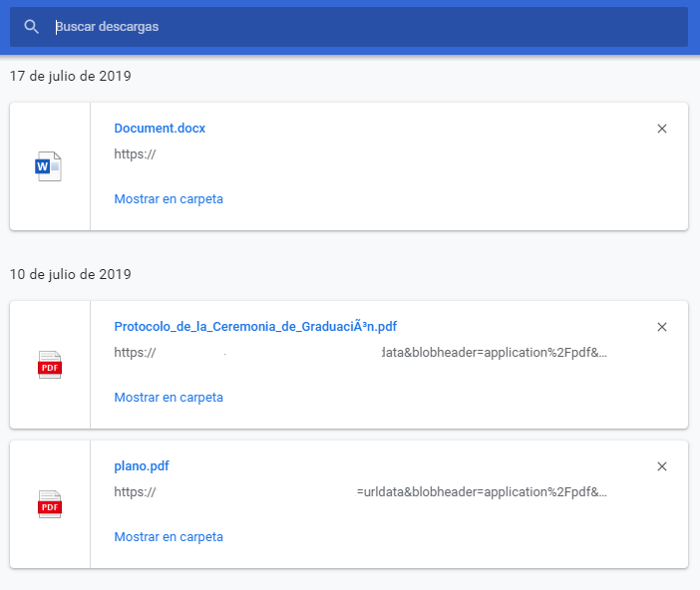Viewport: 700px width, 590px height.
Task: Show plano.pdf in its folder
Action: (169, 537)
